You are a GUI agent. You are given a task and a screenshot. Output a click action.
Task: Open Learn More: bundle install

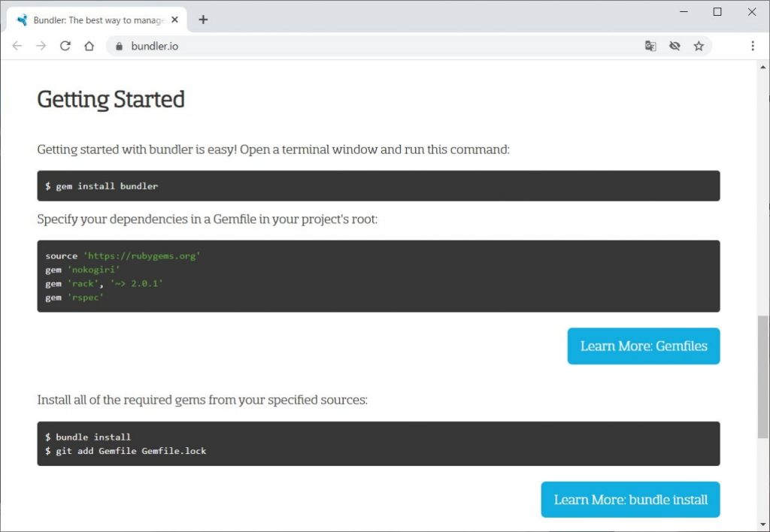tap(630, 499)
